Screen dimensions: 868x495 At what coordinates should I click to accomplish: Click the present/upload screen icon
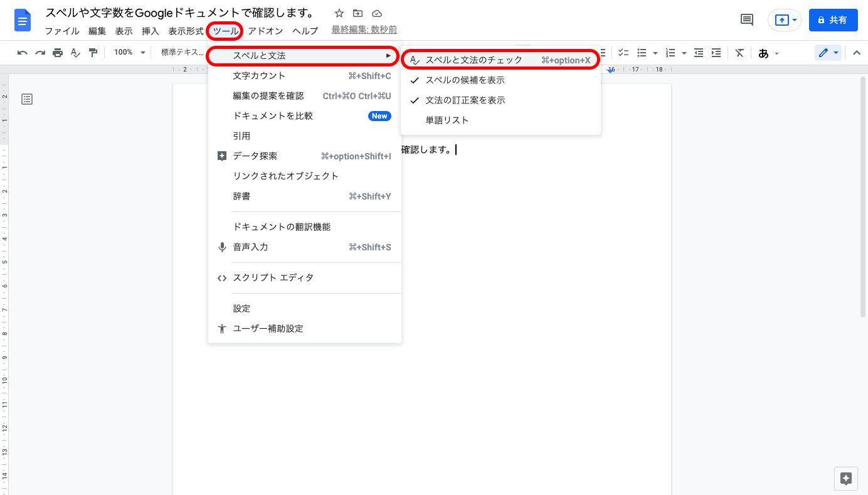(x=781, y=20)
